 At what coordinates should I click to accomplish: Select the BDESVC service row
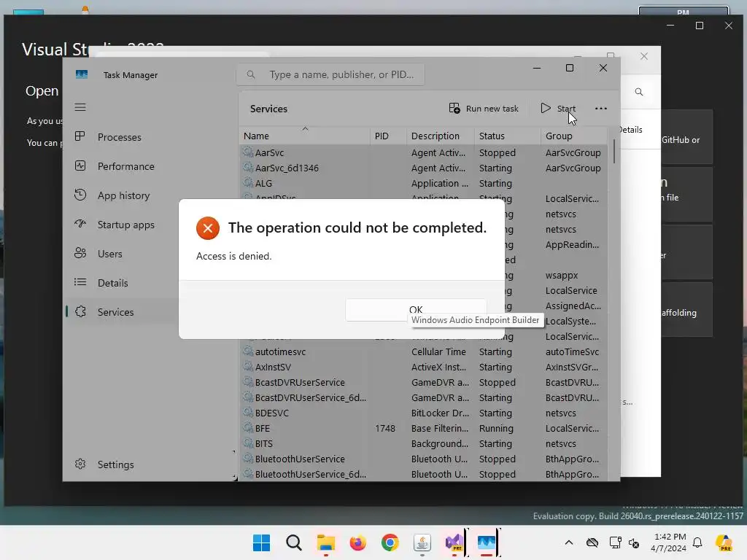pyautogui.click(x=424, y=413)
